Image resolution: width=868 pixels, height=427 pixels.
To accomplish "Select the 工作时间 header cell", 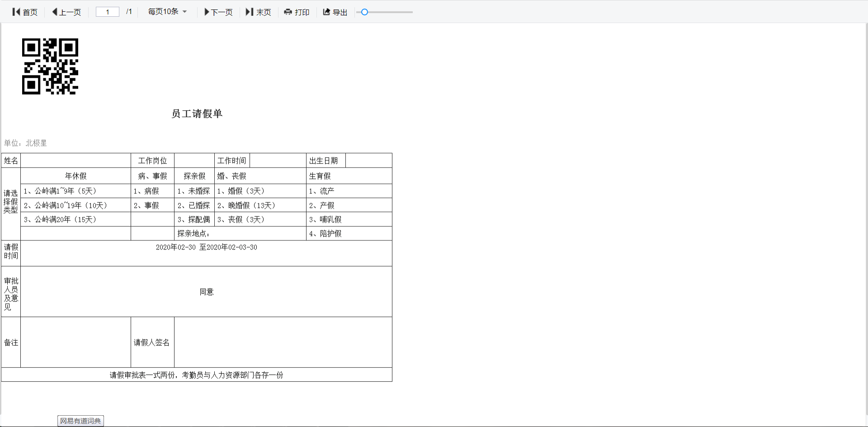I will click(x=232, y=161).
